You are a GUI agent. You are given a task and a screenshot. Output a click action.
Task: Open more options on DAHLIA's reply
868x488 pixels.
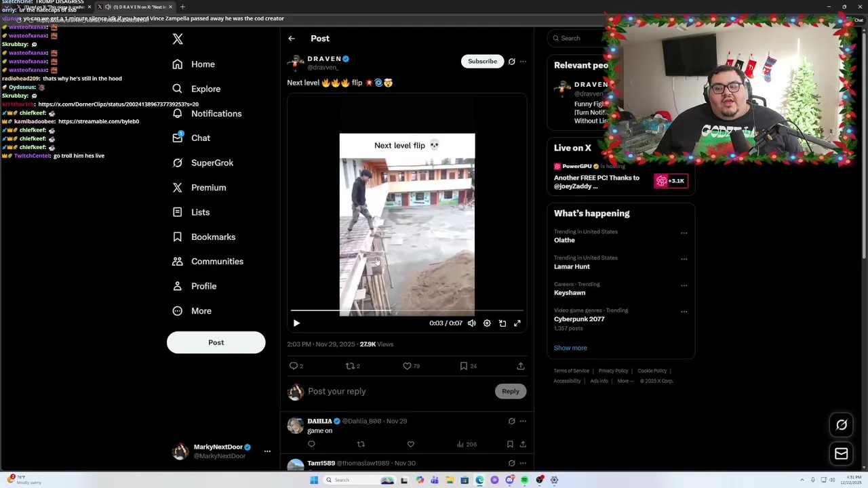(523, 421)
